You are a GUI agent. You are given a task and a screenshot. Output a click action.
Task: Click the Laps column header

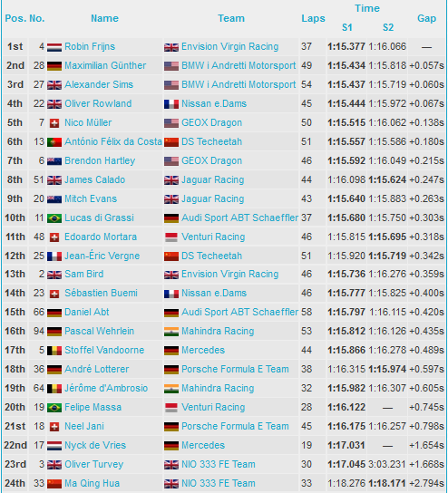coord(313,18)
